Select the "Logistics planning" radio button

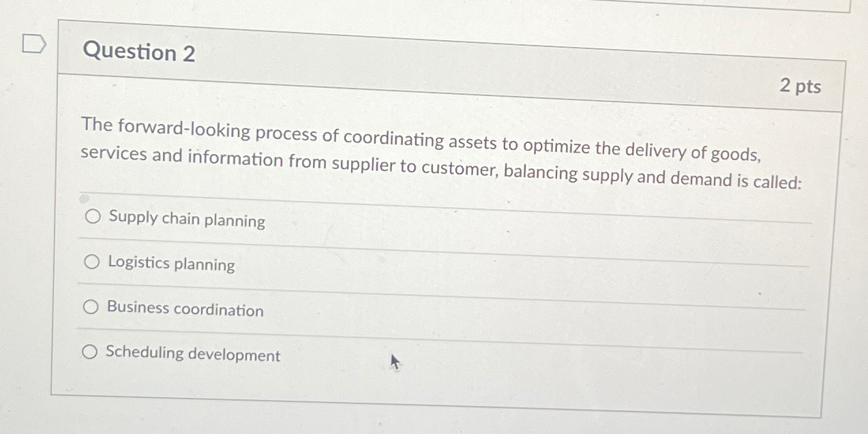coord(91,261)
